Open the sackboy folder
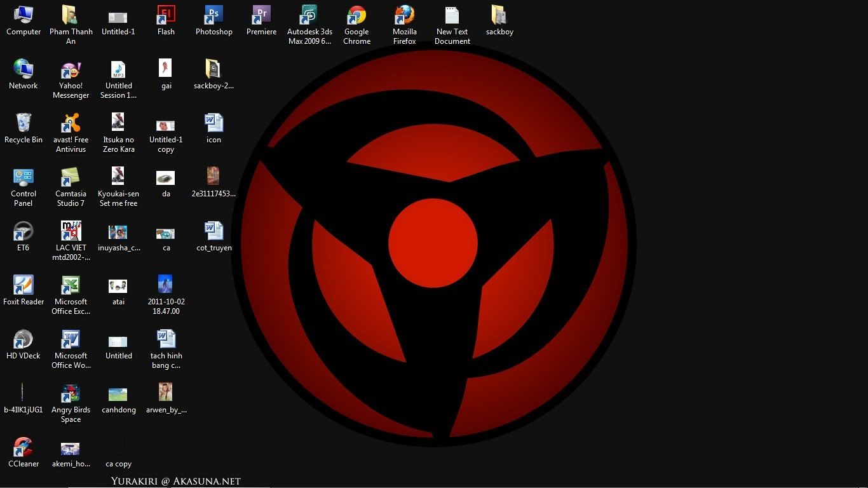This screenshot has height=488, width=868. coord(499,20)
